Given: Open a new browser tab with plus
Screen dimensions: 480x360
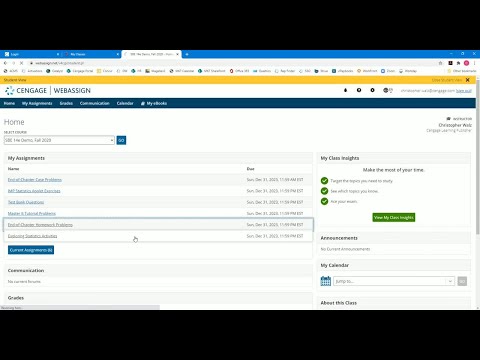Looking at the screenshot, I should click(187, 54).
